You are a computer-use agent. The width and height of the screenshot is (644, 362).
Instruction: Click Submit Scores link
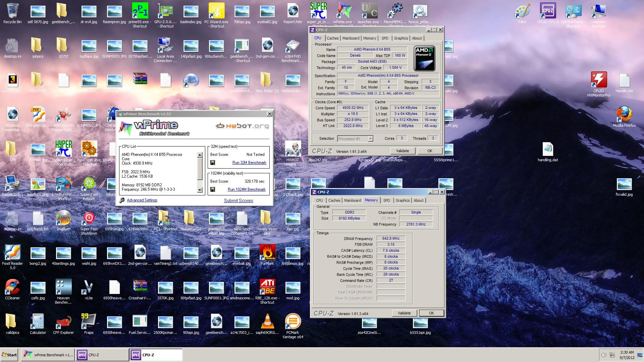pos(238,200)
